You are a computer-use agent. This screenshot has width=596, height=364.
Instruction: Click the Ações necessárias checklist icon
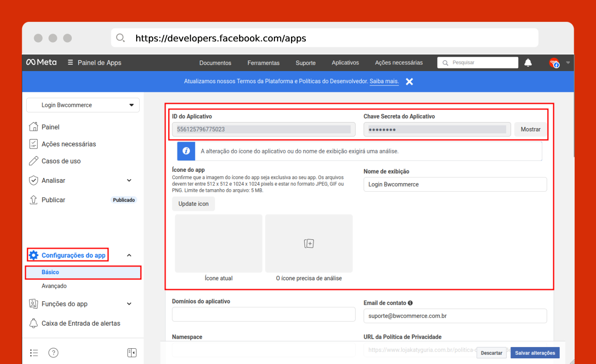33,144
